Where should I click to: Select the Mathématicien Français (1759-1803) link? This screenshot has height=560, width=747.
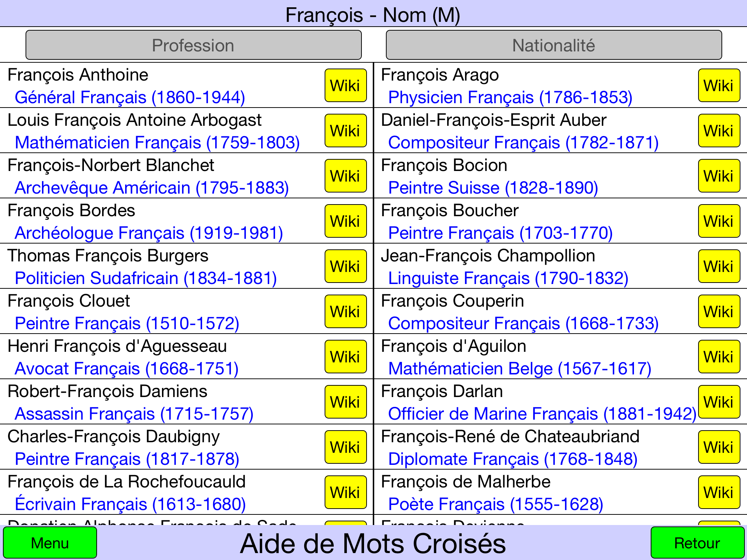point(157,142)
